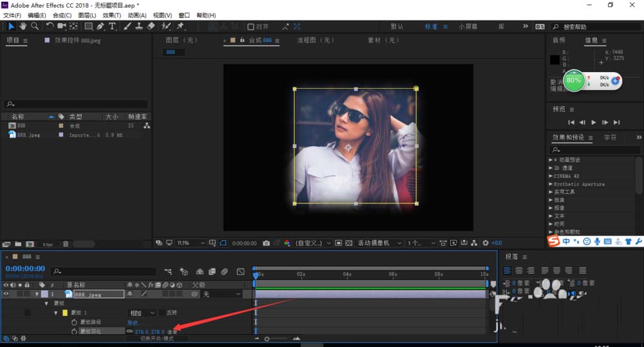
Task: Click the 搜索帮助 search field
Action: (x=589, y=27)
